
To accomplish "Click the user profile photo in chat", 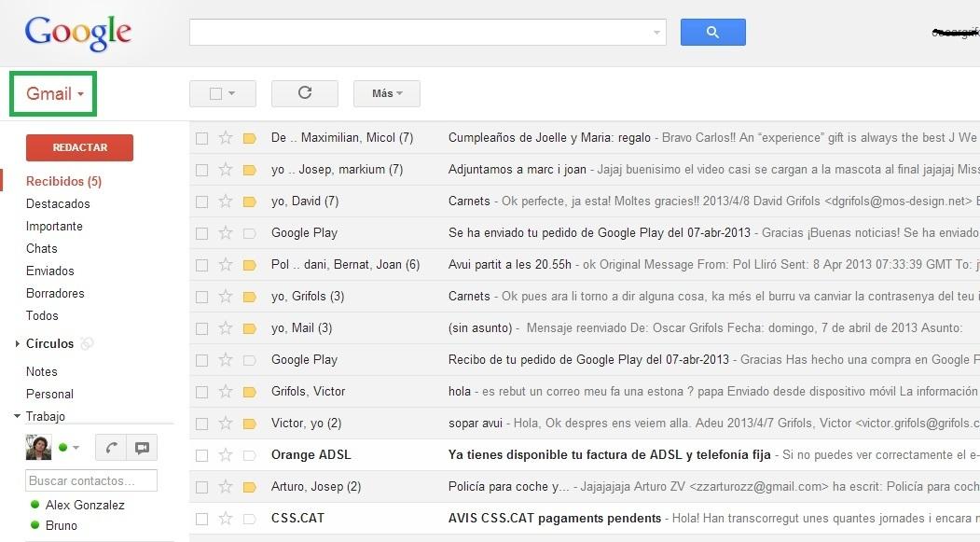I will pos(38,448).
